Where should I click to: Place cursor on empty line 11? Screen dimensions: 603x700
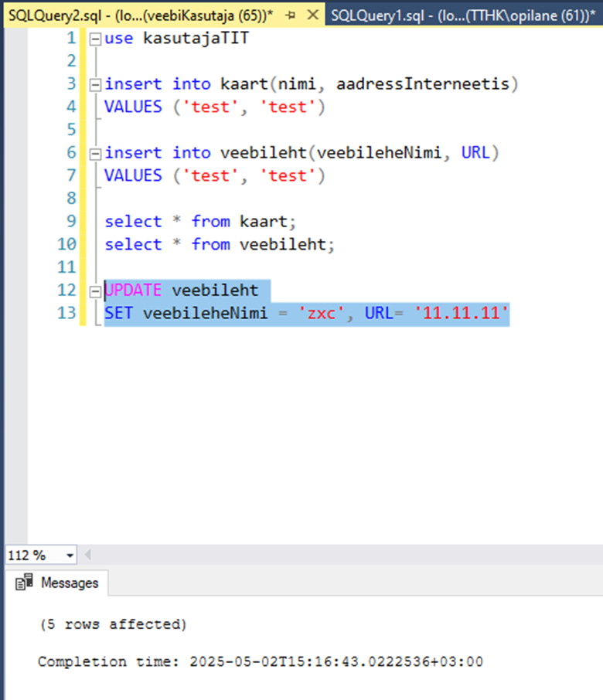pyautogui.click(x=232, y=267)
